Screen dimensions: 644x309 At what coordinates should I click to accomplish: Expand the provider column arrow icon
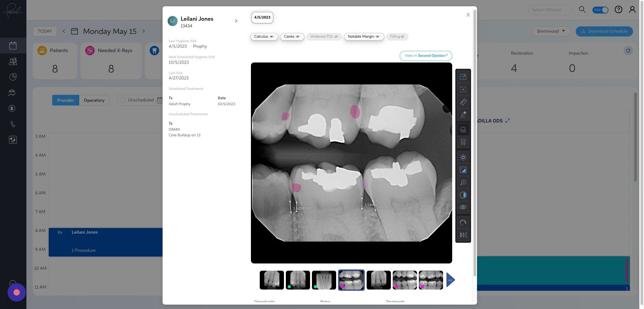(x=507, y=121)
